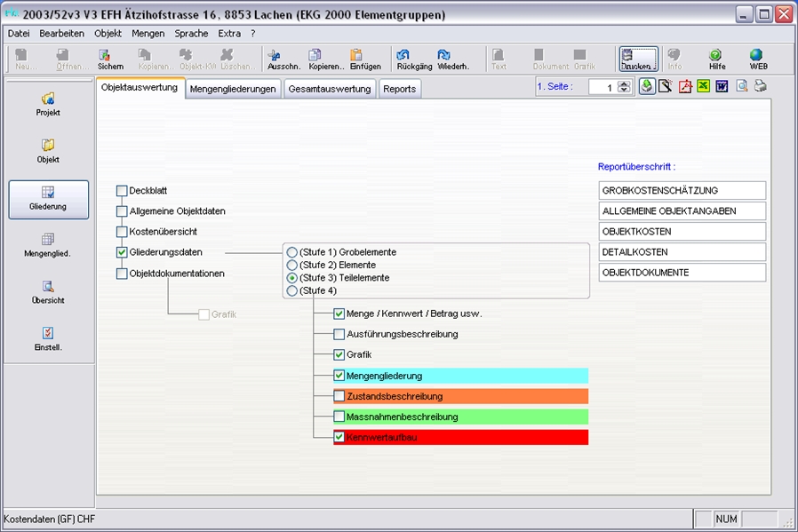Enable the Deckblatt checkbox
798x532 pixels.
click(122, 191)
